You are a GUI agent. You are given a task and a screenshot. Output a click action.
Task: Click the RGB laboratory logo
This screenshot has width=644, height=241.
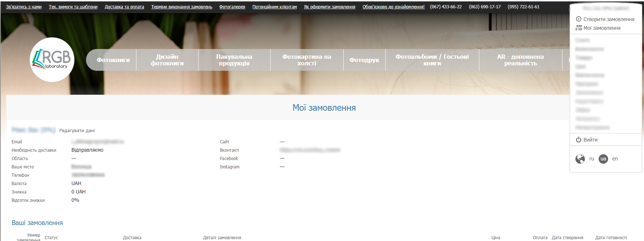[x=52, y=60]
